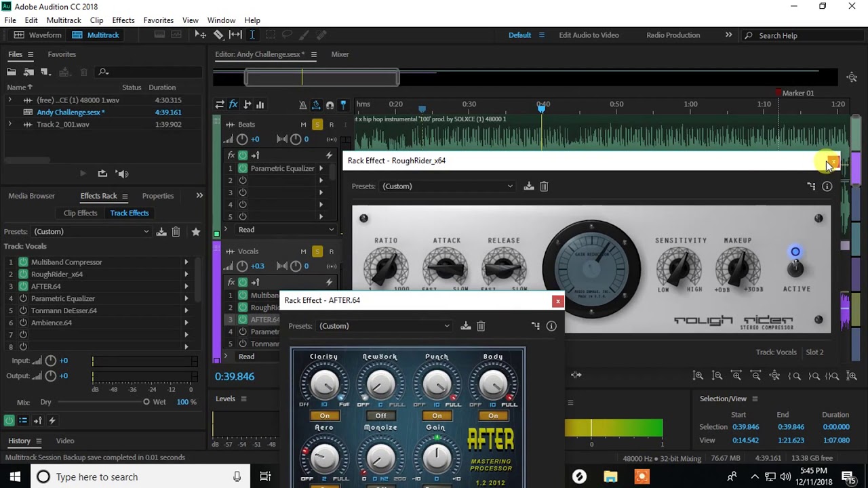Zoom out full using the last zoom icon

coord(852,375)
